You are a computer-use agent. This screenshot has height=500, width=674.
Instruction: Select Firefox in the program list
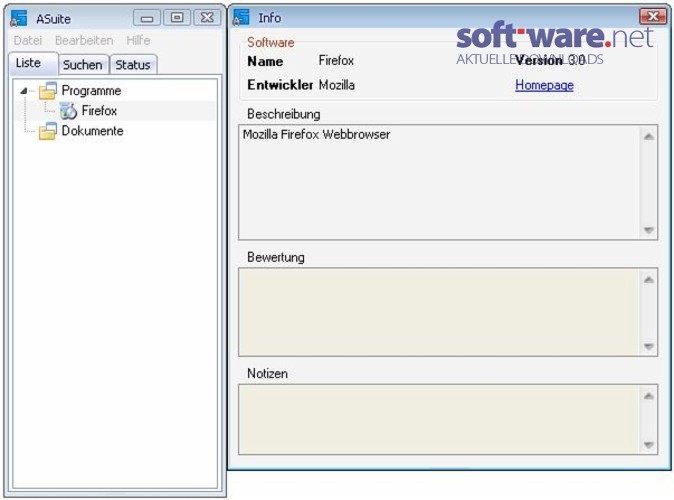click(x=99, y=110)
